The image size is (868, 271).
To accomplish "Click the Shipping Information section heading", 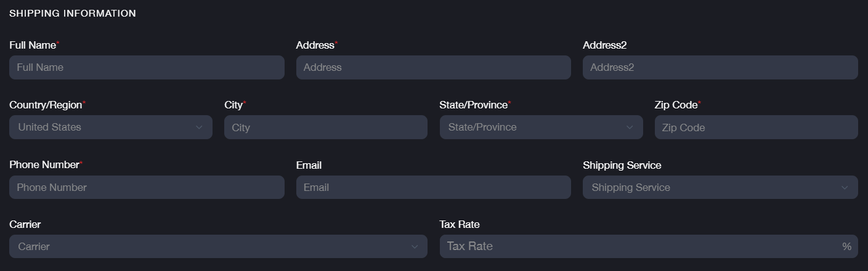I will pyautogui.click(x=73, y=13).
